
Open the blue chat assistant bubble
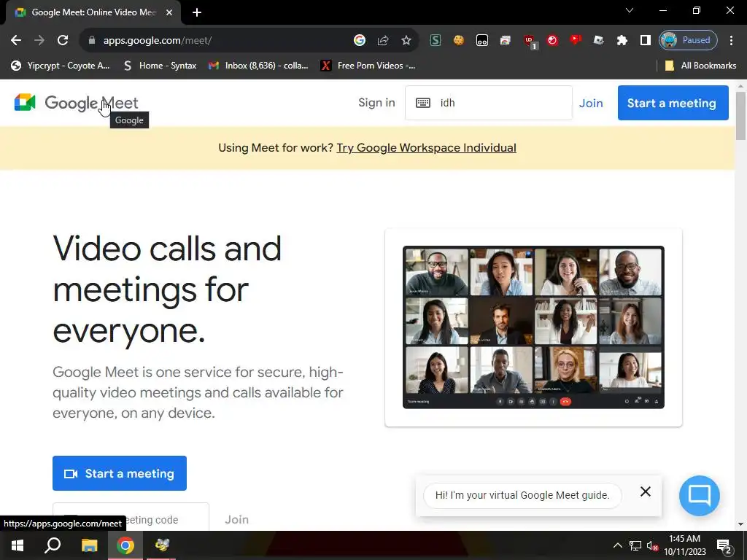pyautogui.click(x=699, y=496)
